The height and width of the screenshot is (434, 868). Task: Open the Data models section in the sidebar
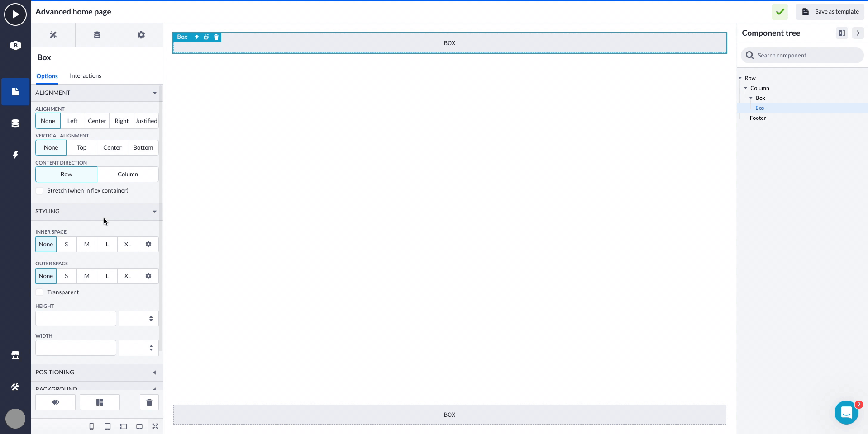click(15, 123)
